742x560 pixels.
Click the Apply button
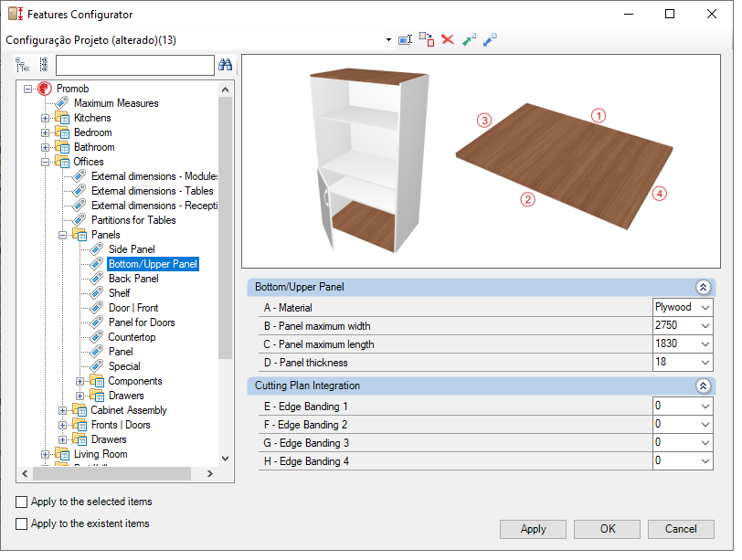533,529
